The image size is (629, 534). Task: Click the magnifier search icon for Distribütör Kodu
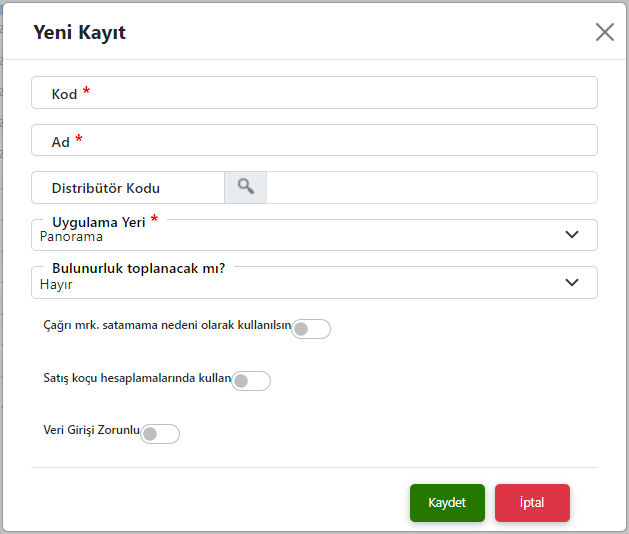246,187
